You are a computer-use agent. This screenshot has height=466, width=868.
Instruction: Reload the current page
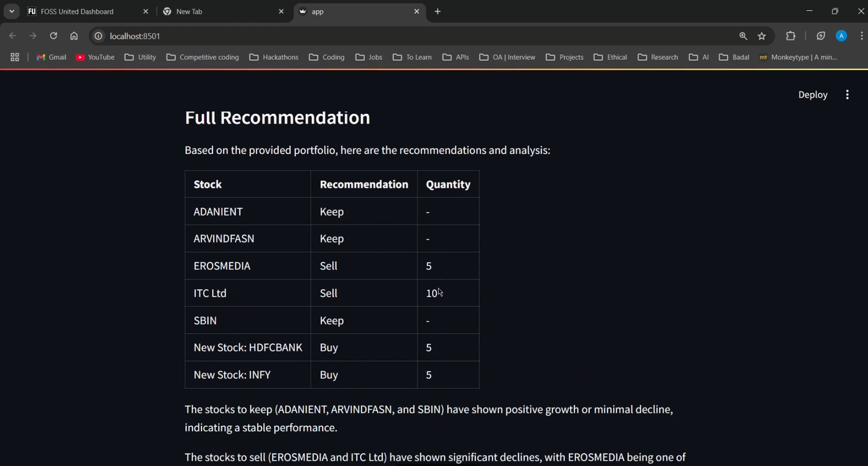(53, 36)
